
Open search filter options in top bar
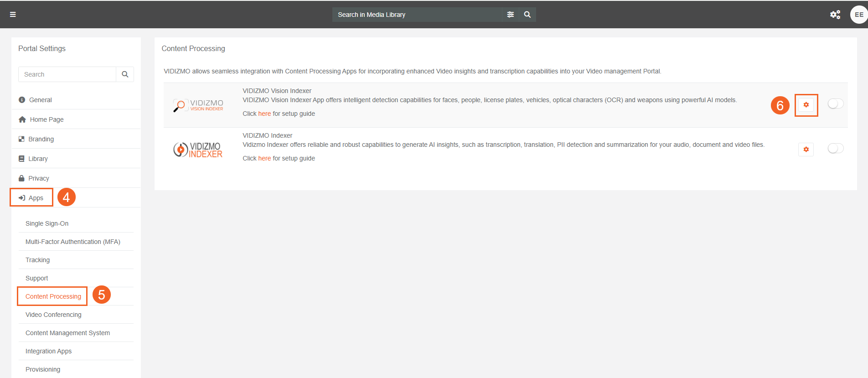click(x=510, y=15)
